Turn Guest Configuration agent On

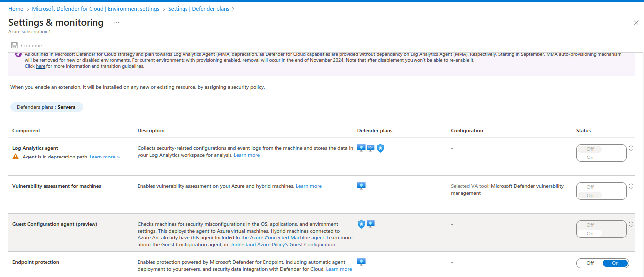[x=590, y=234]
